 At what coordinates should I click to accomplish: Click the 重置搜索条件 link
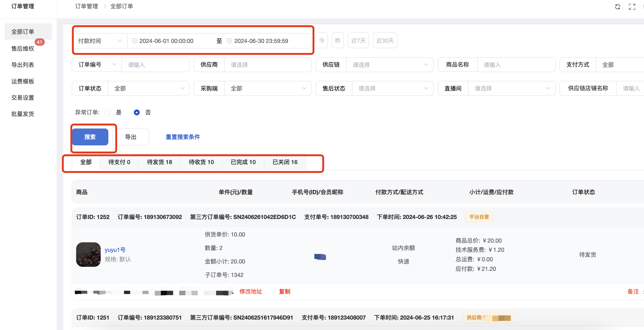[183, 137]
